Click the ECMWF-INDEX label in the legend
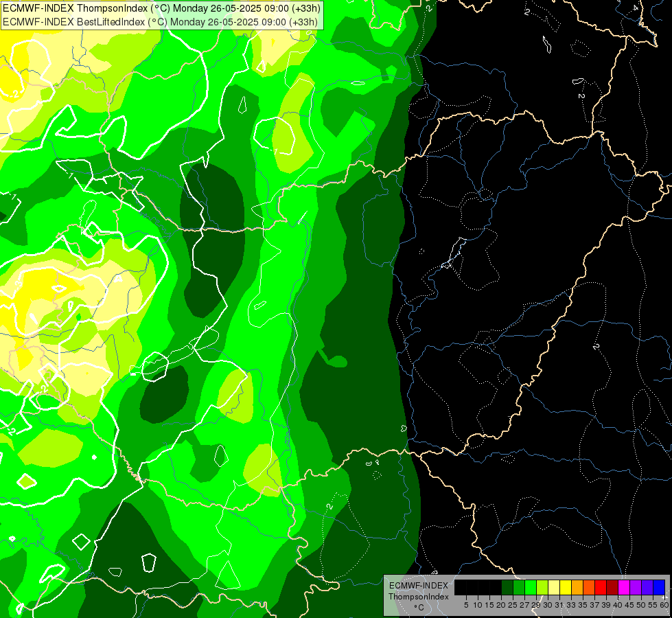Viewport: 672px width, 618px height. click(419, 586)
